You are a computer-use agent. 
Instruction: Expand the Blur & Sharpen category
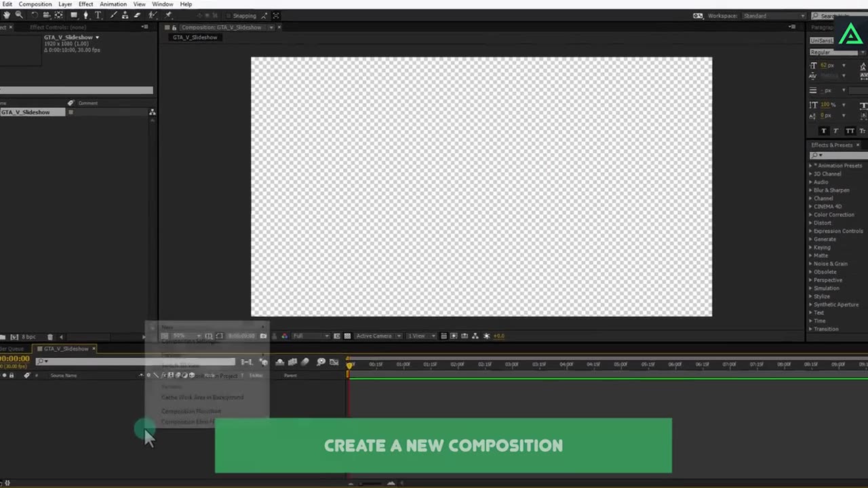[x=810, y=190]
